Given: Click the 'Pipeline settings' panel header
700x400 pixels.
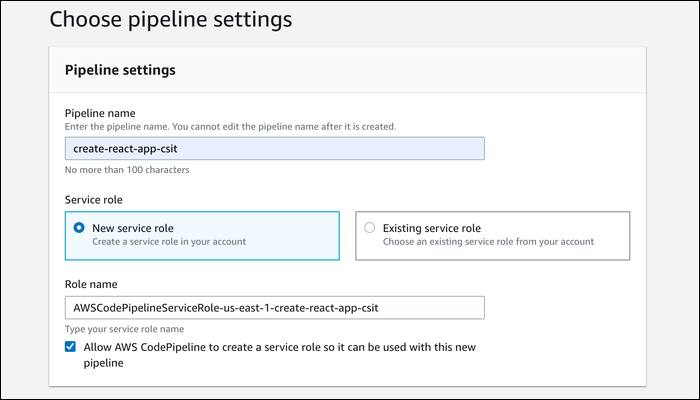Looking at the screenshot, I should pos(120,70).
